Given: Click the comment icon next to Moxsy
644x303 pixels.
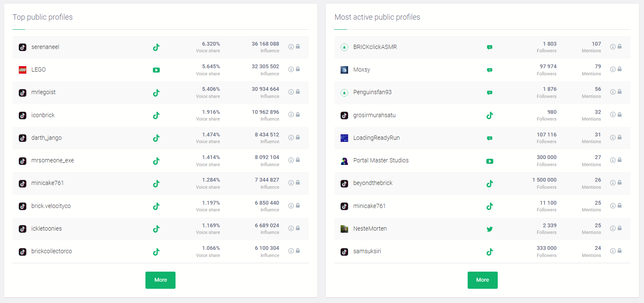Looking at the screenshot, I should pyautogui.click(x=489, y=70).
